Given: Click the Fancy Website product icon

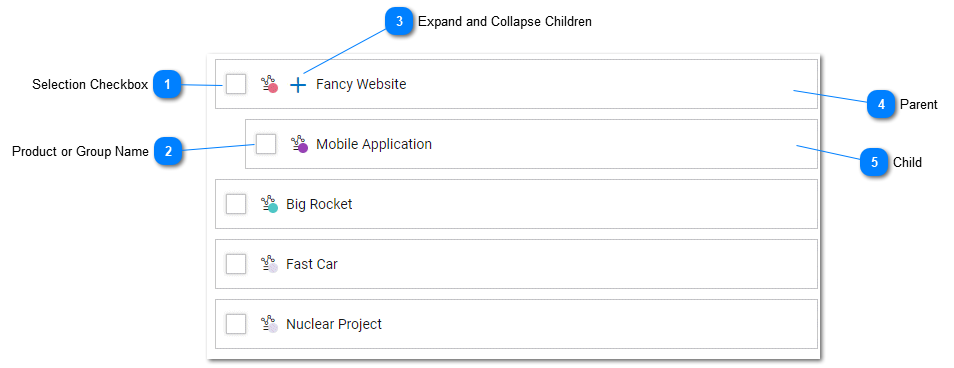Looking at the screenshot, I should (x=270, y=84).
